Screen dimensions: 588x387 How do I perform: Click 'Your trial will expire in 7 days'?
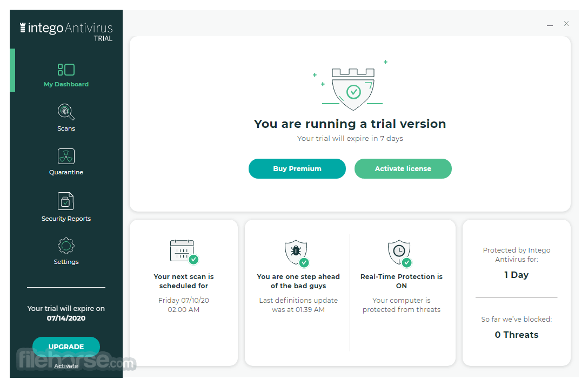pyautogui.click(x=350, y=139)
